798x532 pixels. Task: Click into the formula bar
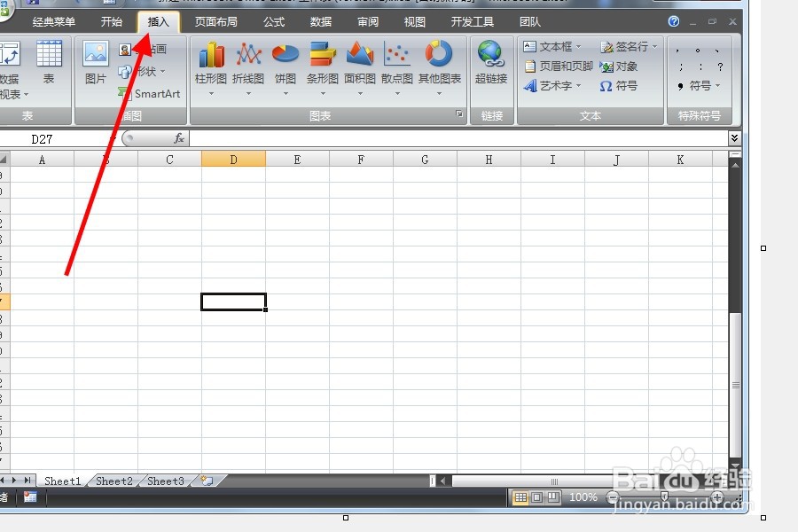[459, 138]
